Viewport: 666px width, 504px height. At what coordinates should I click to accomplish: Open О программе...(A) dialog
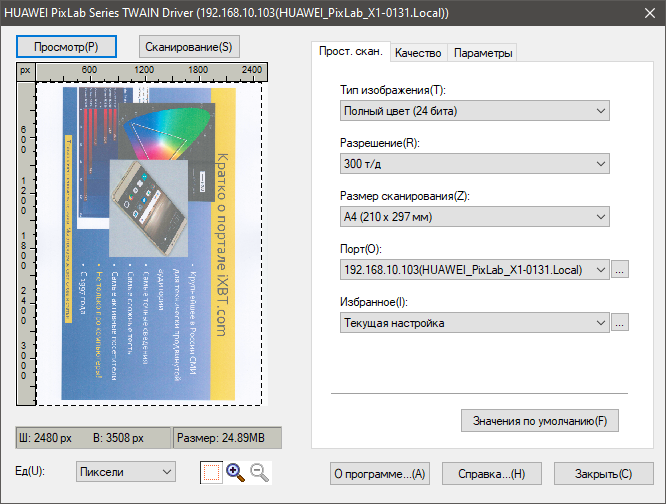pyautogui.click(x=380, y=473)
